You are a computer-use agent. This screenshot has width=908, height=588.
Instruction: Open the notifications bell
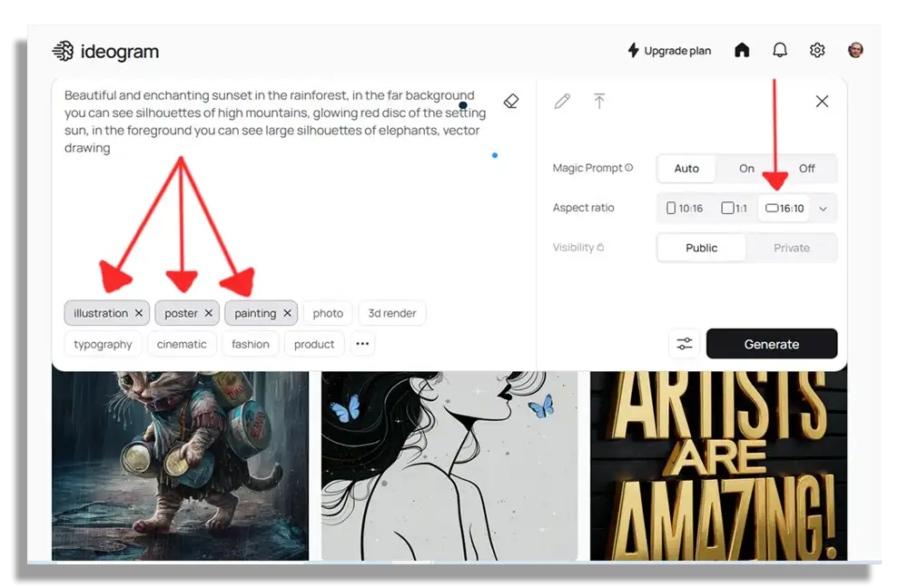tap(780, 50)
